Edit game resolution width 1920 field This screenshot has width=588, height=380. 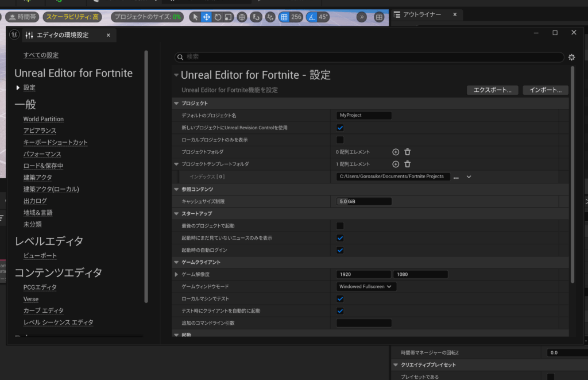coord(363,274)
